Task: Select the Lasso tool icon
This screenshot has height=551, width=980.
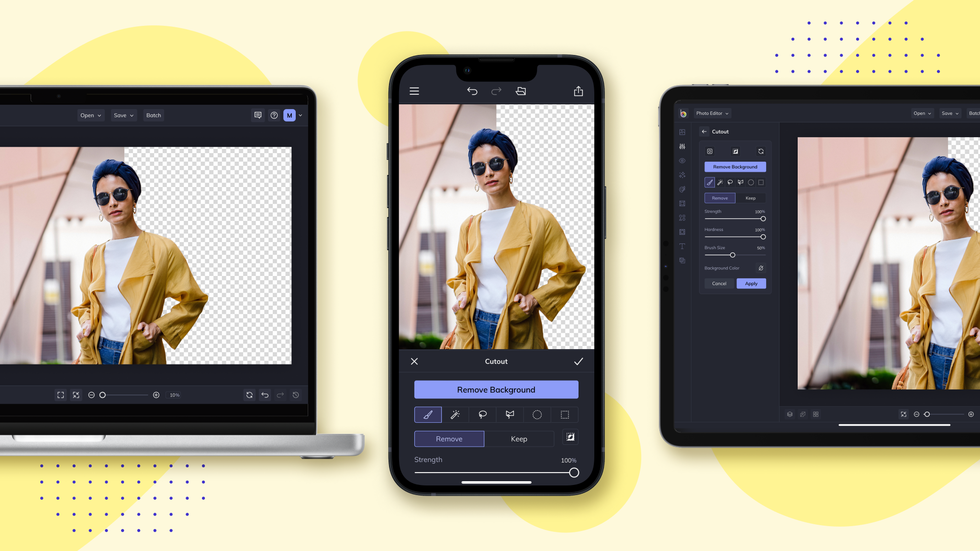Action: click(483, 414)
